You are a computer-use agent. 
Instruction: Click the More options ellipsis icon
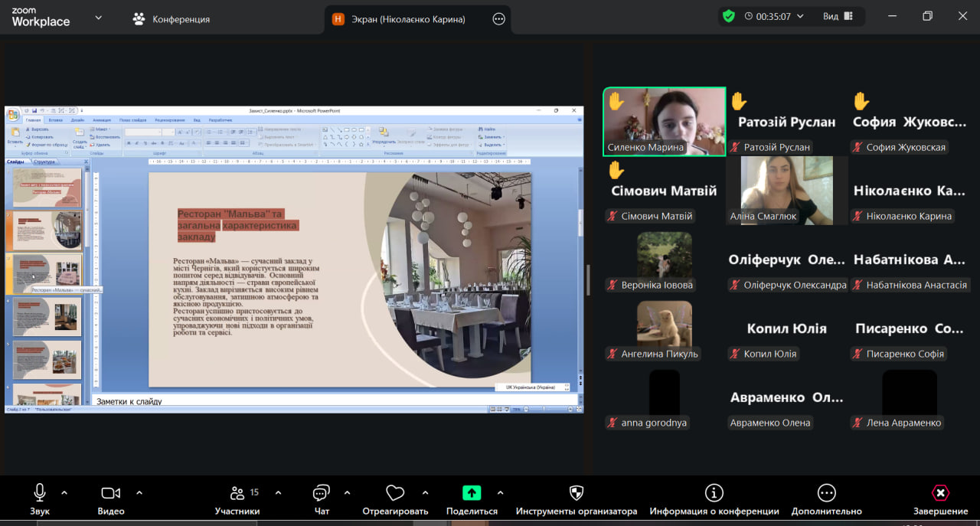click(x=826, y=493)
